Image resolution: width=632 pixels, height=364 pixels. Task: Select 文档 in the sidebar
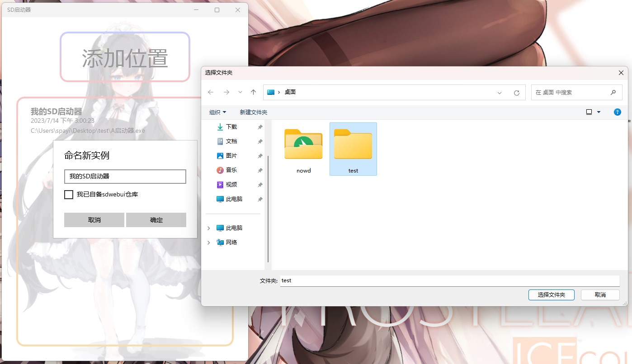pyautogui.click(x=231, y=141)
